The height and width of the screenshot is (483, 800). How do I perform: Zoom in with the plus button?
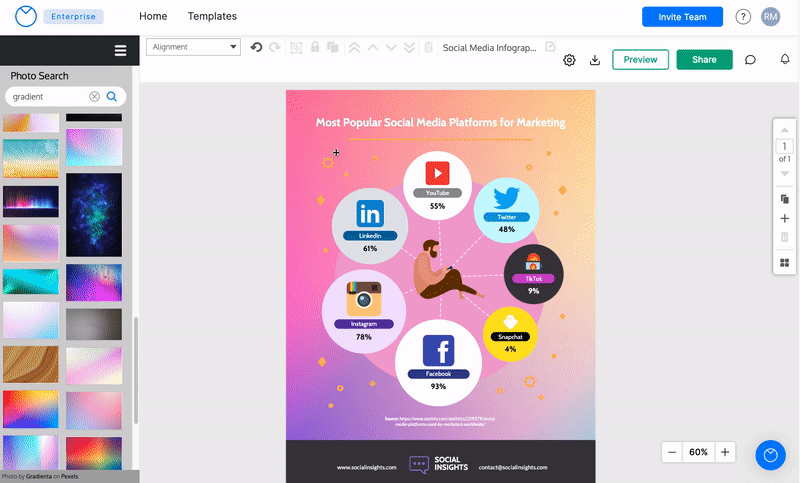pos(725,452)
